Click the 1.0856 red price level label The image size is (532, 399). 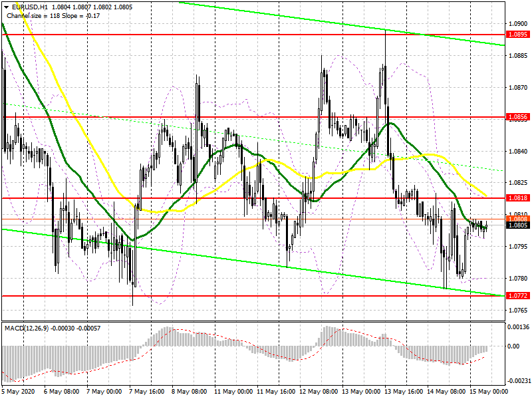click(x=518, y=117)
